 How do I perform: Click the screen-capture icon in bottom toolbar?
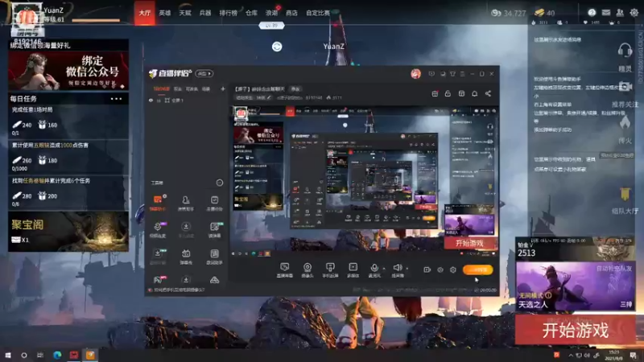pos(285,267)
